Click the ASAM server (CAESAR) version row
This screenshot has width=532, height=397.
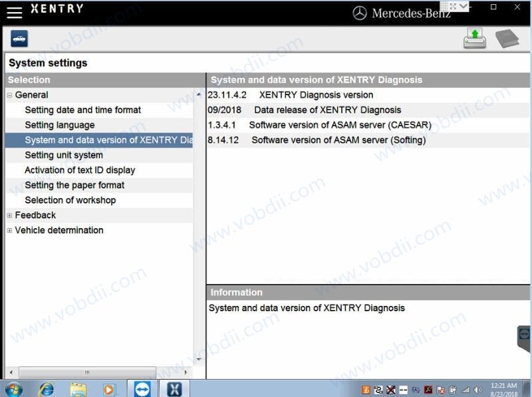(368, 125)
